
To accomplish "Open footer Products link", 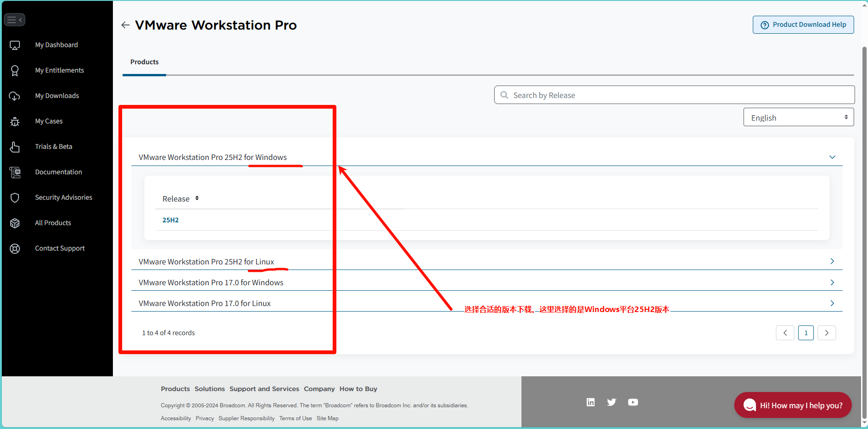I will click(x=175, y=389).
